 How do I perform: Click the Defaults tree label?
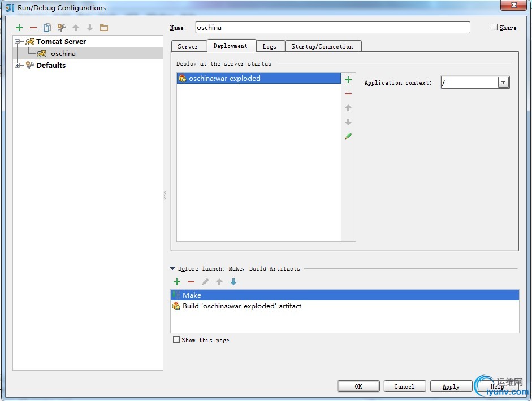pyautogui.click(x=51, y=65)
